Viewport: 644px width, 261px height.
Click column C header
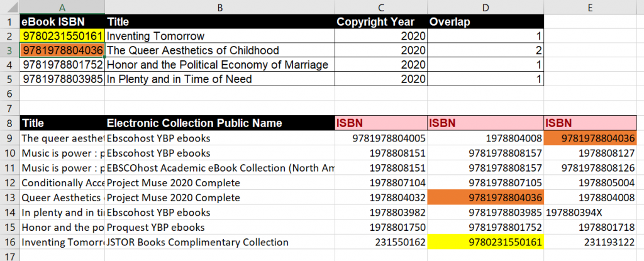pos(380,6)
